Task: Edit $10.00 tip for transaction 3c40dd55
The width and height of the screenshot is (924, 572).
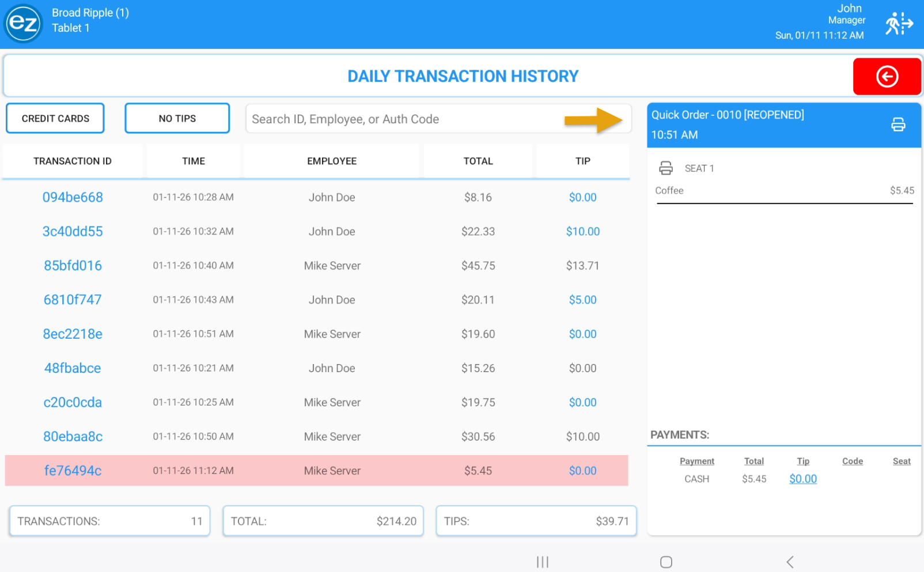Action: 583,232
